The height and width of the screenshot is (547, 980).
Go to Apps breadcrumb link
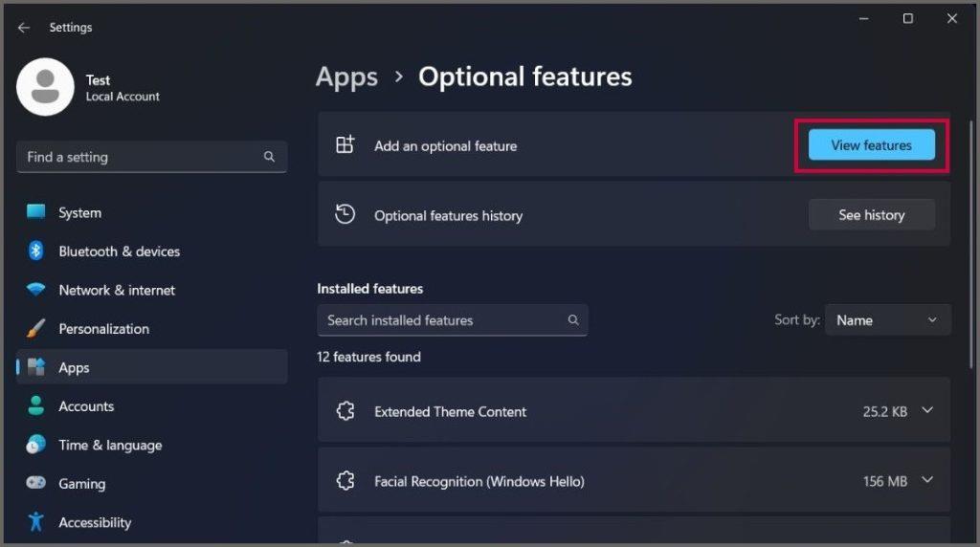click(346, 77)
